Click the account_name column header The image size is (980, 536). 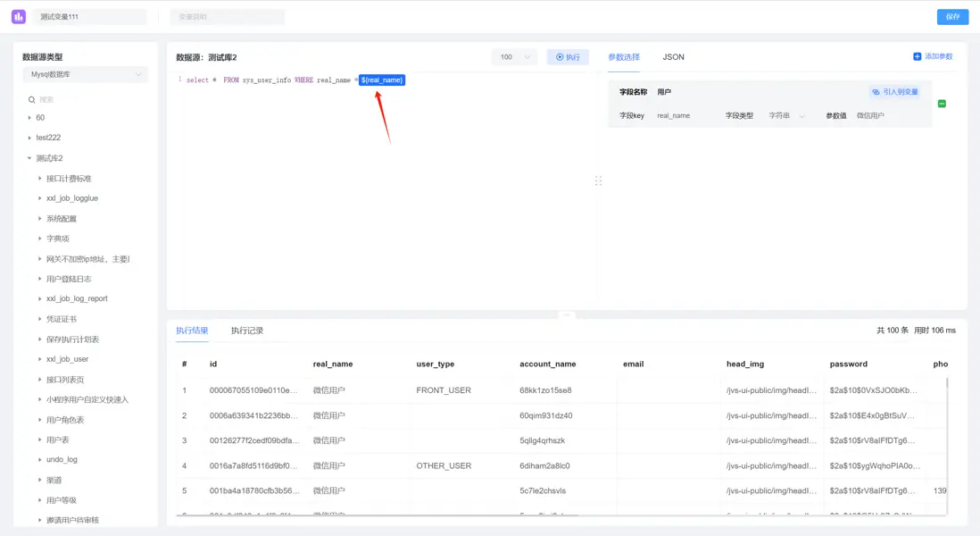coord(547,364)
